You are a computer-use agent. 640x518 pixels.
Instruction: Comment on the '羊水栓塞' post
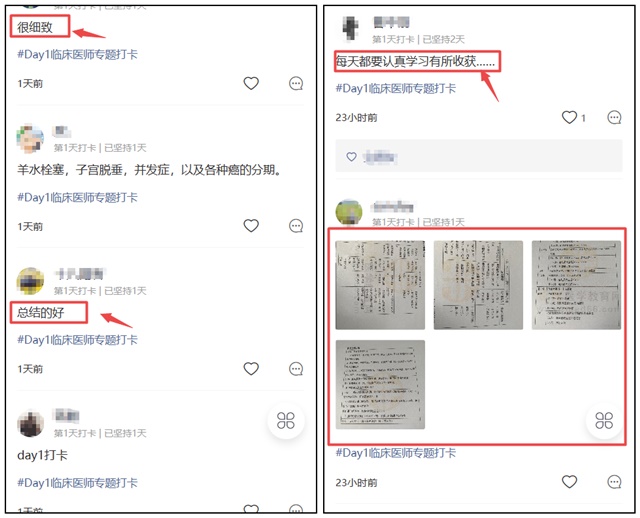point(296,226)
